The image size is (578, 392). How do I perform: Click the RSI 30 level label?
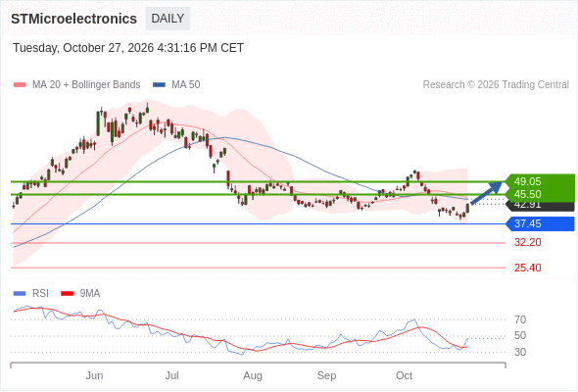(x=520, y=352)
